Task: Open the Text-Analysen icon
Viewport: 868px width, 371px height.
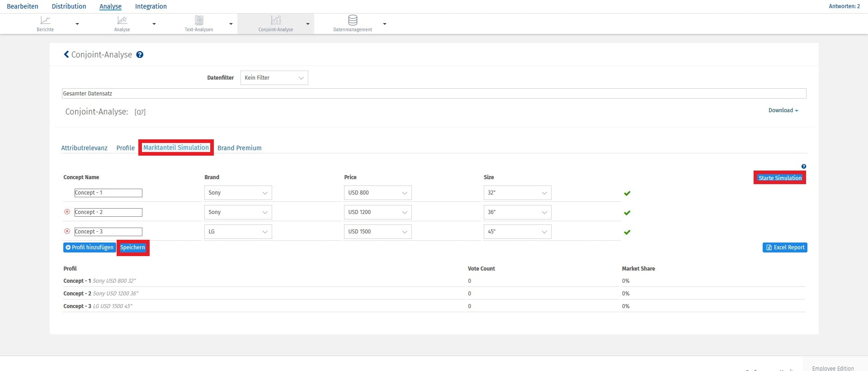Action: 199,20
